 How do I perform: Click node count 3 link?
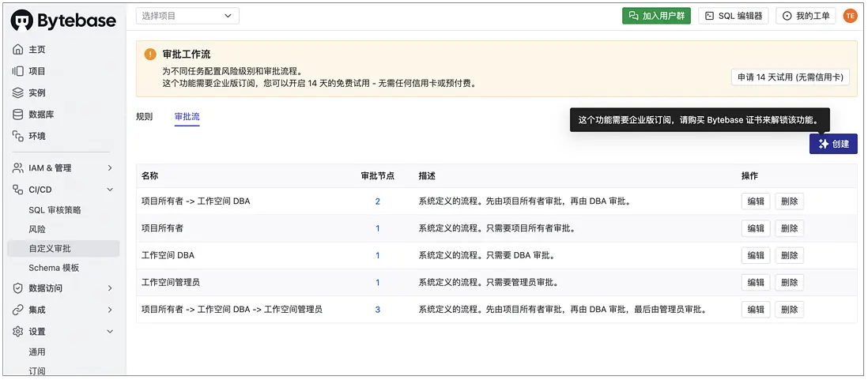(378, 310)
